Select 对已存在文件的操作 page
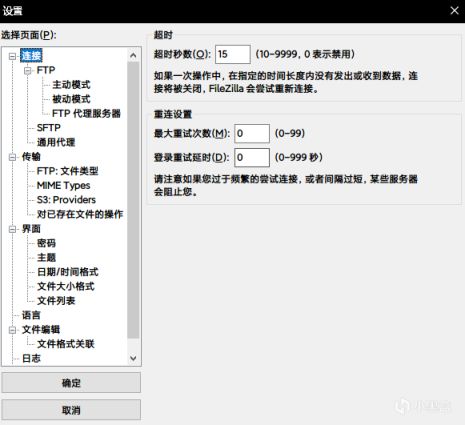The width and height of the screenshot is (465, 425). click(80, 214)
